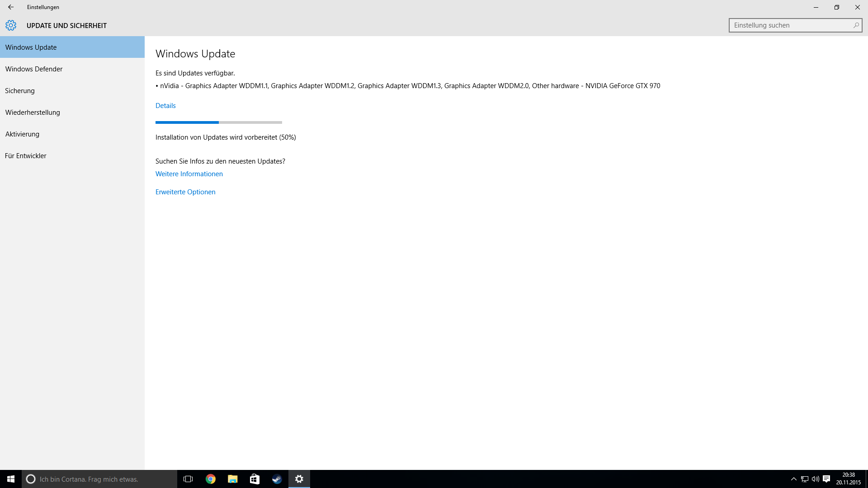Viewport: 868px width, 488px height.
Task: Click the Cortana circle icon
Action: (31, 479)
